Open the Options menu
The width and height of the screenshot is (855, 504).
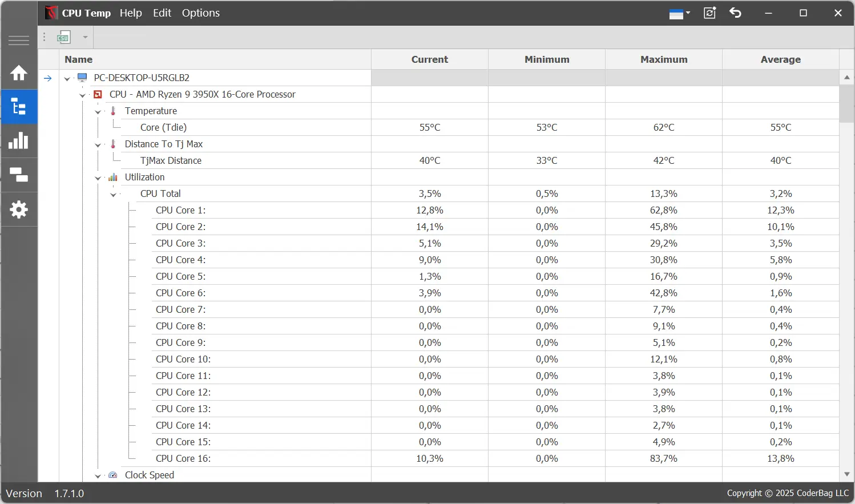tap(200, 13)
